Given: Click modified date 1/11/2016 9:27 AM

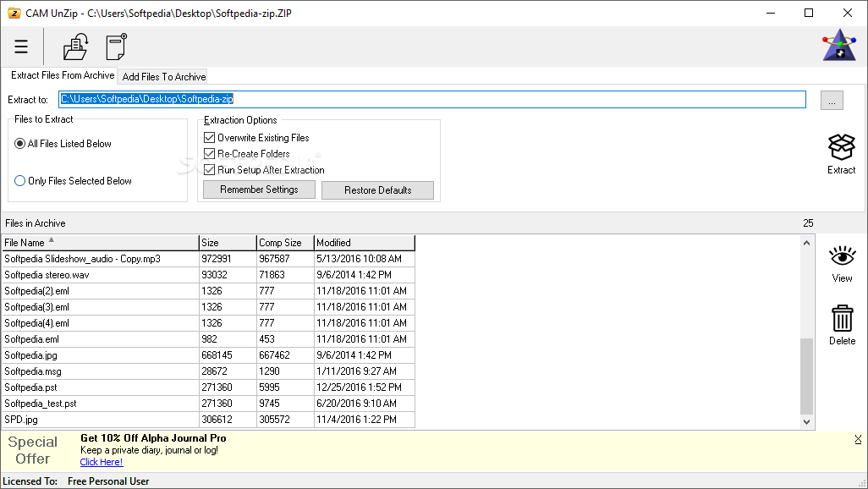Looking at the screenshot, I should pos(356,371).
